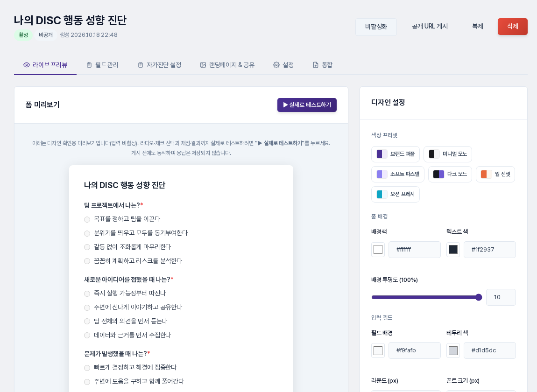This screenshot has width=537, height=392.
Task: Select radio 빠르게 결정하고 해결에 집중한다
Action: 87,368
